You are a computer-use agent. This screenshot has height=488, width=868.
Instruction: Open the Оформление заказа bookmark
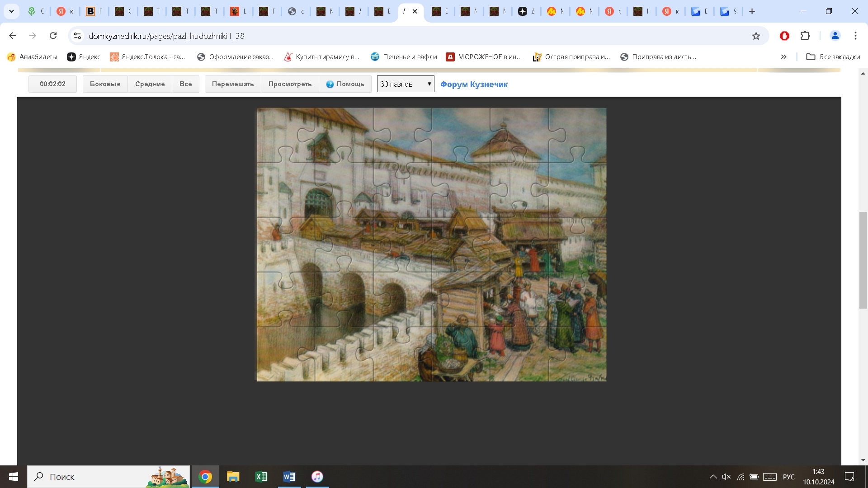pyautogui.click(x=236, y=57)
